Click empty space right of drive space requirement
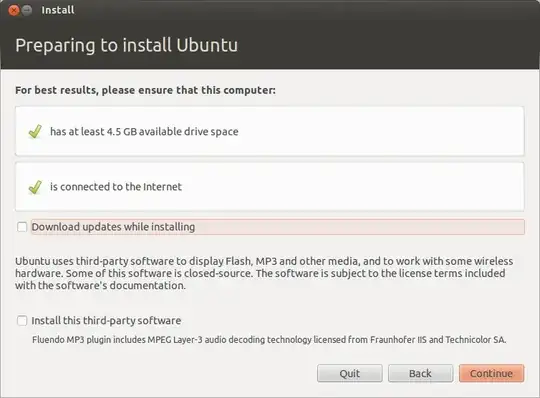540x398 pixels. pyautogui.click(x=379, y=132)
